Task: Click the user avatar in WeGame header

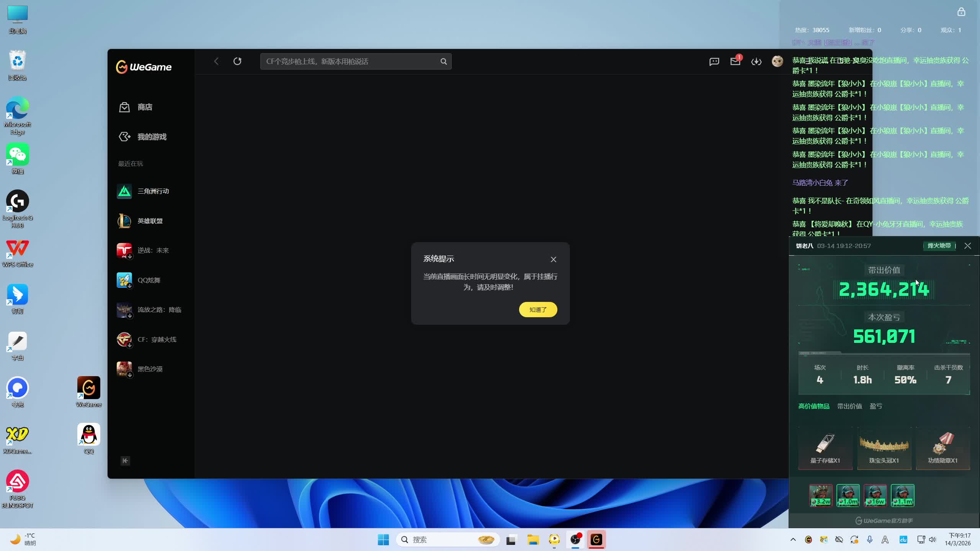Action: (x=777, y=61)
